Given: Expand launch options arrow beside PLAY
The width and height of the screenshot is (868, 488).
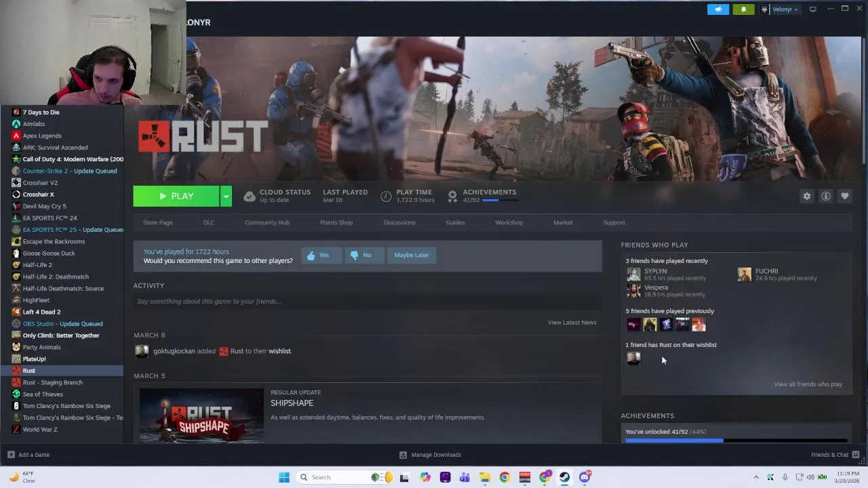Looking at the screenshot, I should pyautogui.click(x=226, y=196).
